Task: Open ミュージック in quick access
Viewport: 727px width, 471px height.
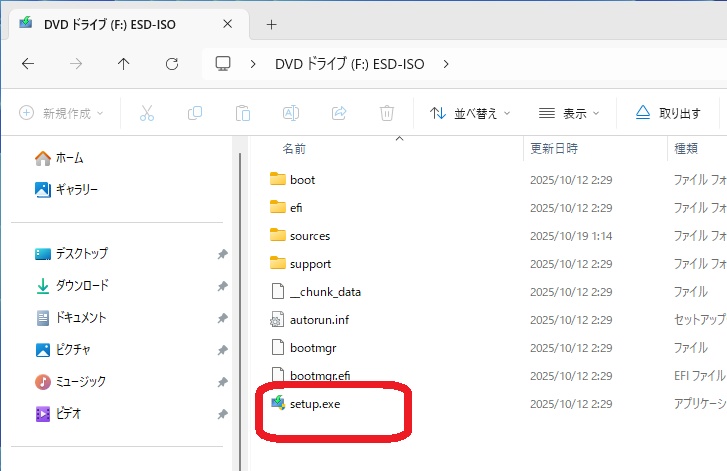Action: tap(70, 382)
